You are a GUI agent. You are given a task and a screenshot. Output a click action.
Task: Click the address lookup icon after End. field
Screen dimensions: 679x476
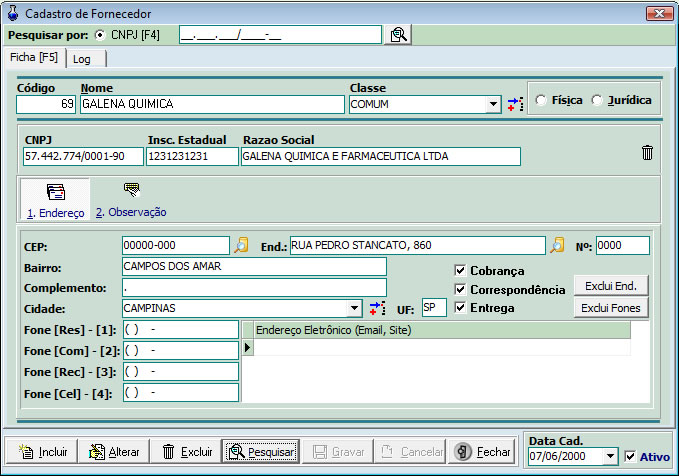click(557, 245)
